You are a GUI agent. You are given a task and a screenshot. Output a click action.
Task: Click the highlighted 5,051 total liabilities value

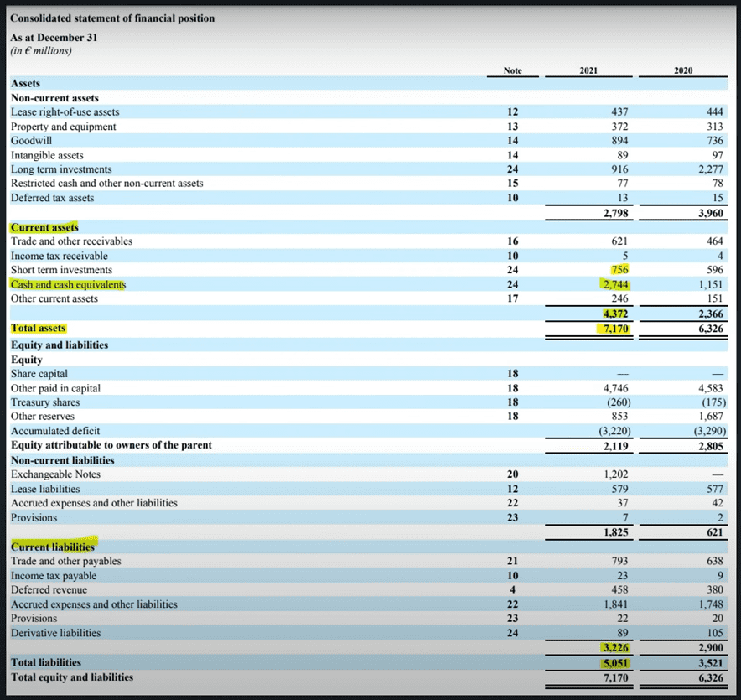point(615,662)
